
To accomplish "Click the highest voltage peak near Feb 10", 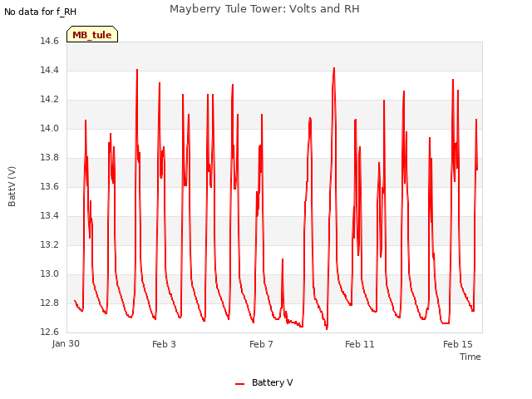I will [334, 68].
